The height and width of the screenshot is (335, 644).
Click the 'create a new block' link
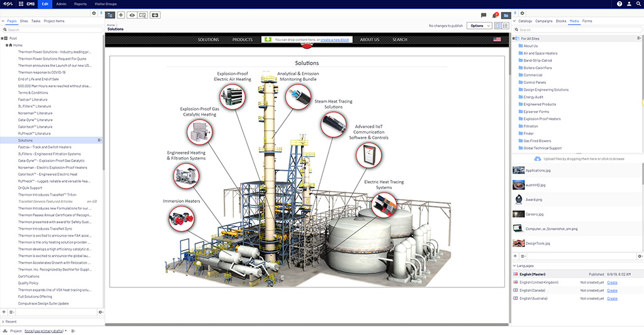(335, 39)
